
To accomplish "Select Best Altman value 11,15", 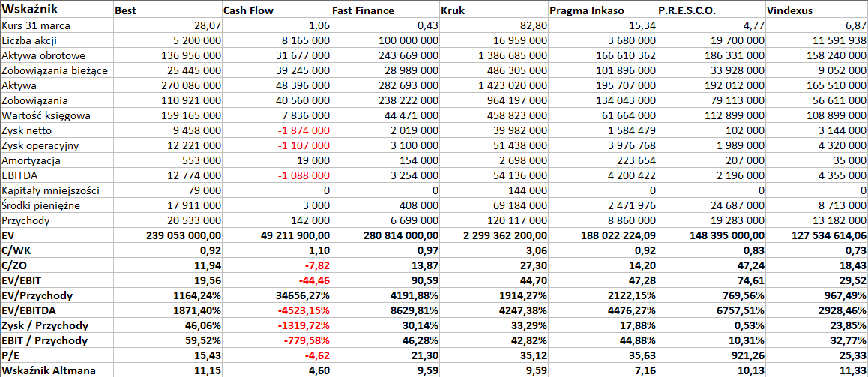I will pyautogui.click(x=167, y=370).
